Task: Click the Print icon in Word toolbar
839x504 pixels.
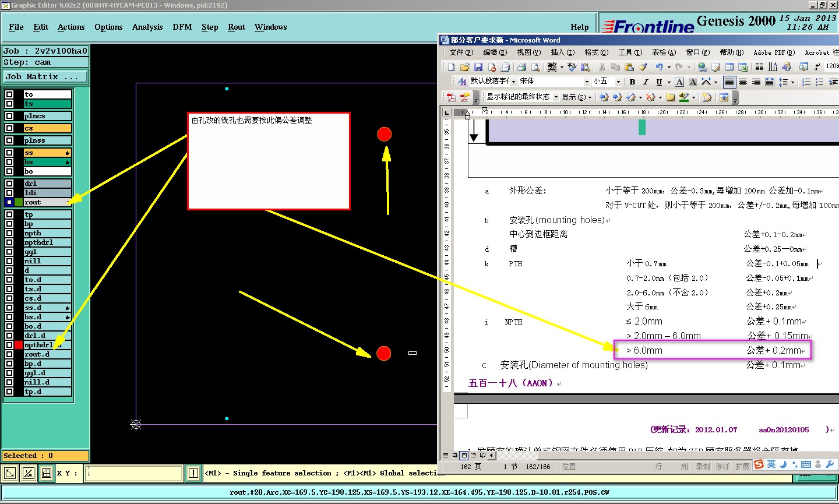Action: tap(522, 67)
